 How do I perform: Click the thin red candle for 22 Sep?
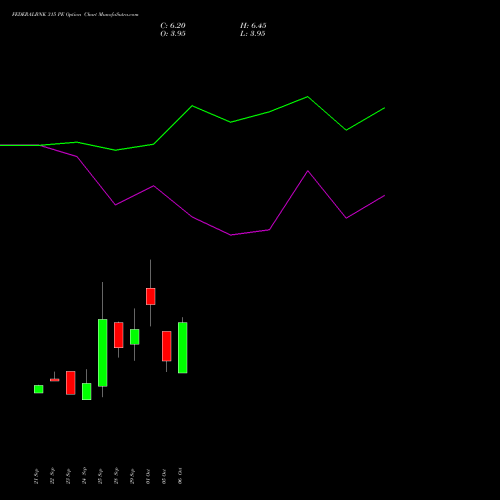(55, 380)
